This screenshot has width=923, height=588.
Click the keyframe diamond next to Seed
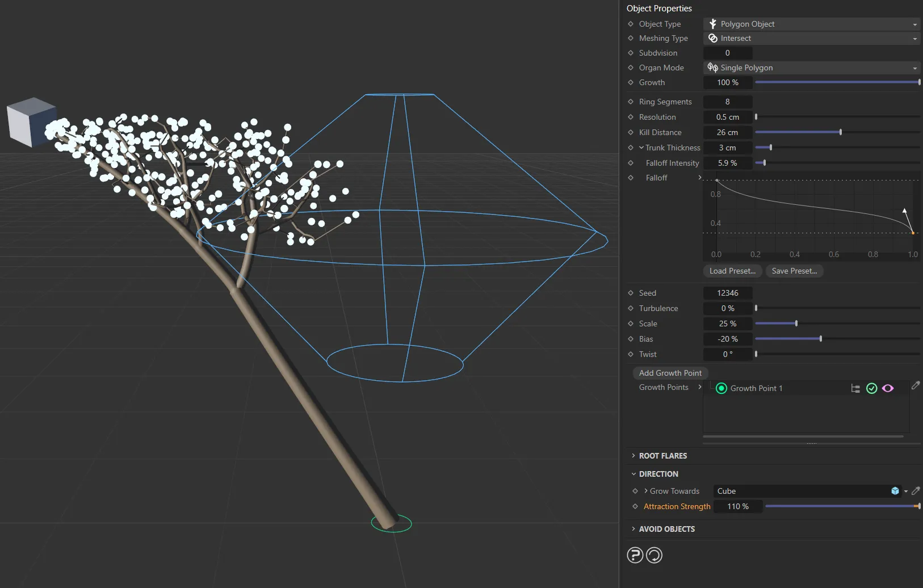coord(631,293)
